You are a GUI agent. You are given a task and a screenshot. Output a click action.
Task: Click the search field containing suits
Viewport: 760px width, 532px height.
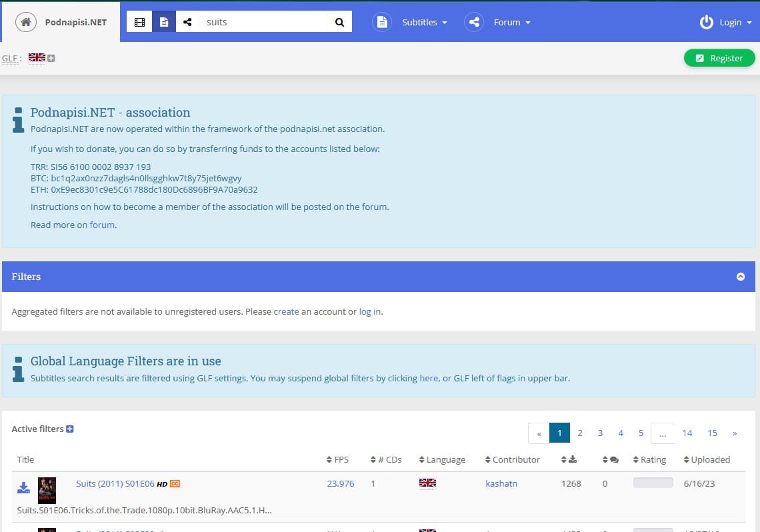264,22
